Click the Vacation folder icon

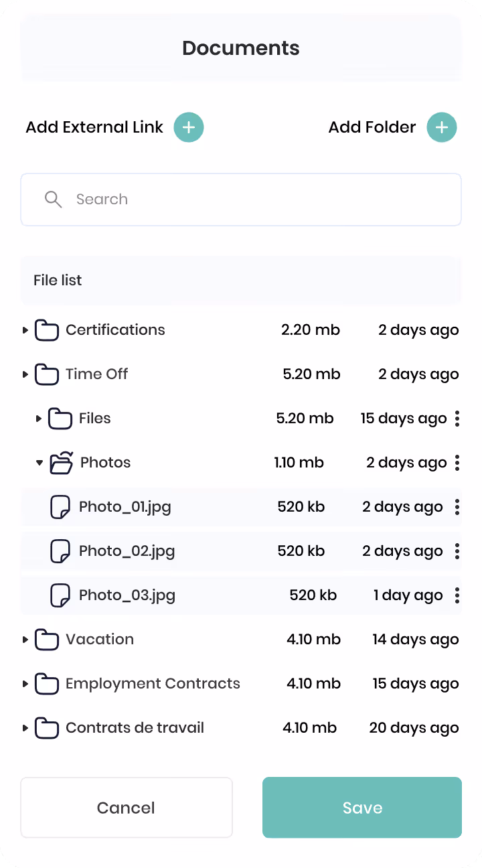47,640
